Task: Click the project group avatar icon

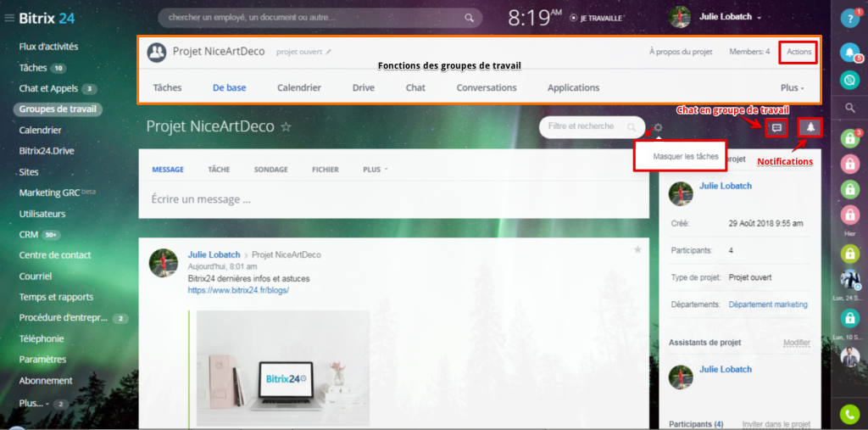Action: point(157,52)
